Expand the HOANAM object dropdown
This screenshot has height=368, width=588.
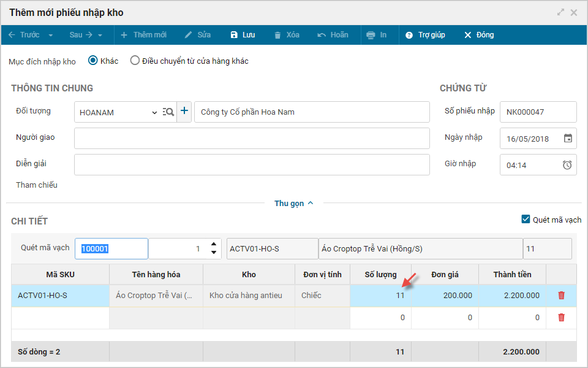pyautogui.click(x=154, y=112)
